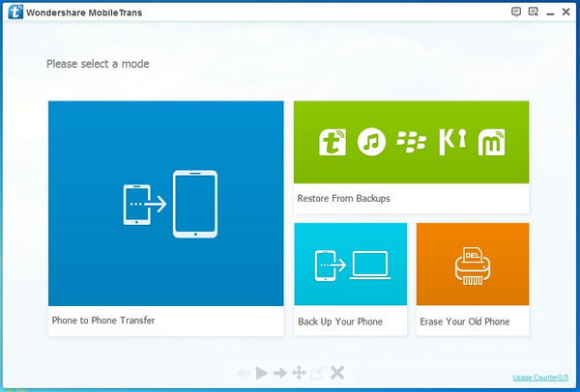Open Phone to Phone Transfer mode
Image resolution: width=580 pixels, height=392 pixels.
tap(103, 321)
